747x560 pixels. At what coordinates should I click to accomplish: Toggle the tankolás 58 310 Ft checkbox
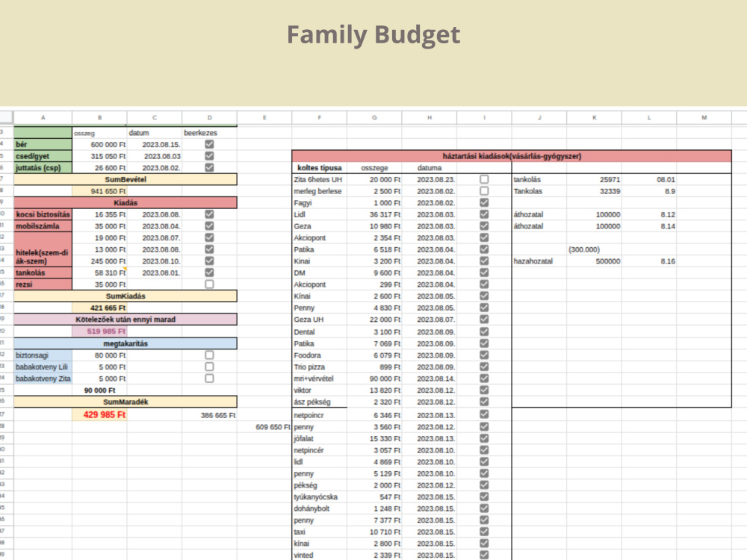pyautogui.click(x=209, y=273)
